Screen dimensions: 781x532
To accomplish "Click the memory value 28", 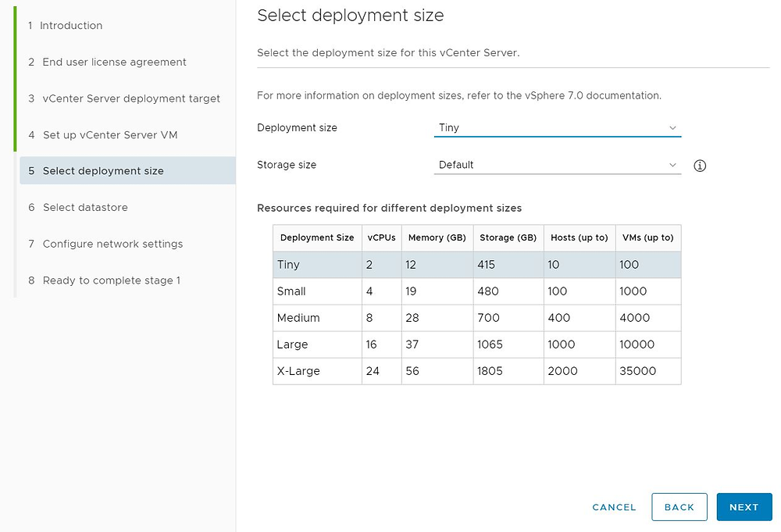I will pyautogui.click(x=412, y=318).
